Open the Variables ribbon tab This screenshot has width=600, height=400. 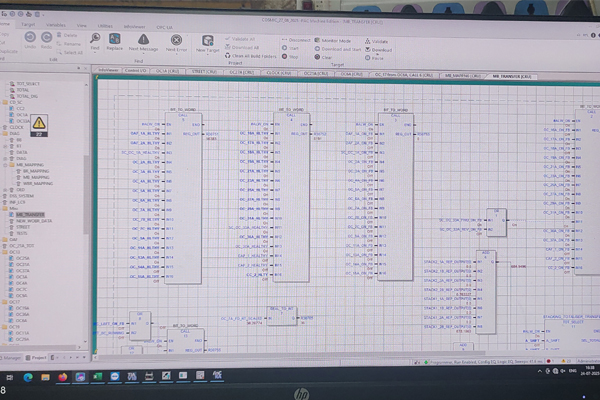point(56,25)
